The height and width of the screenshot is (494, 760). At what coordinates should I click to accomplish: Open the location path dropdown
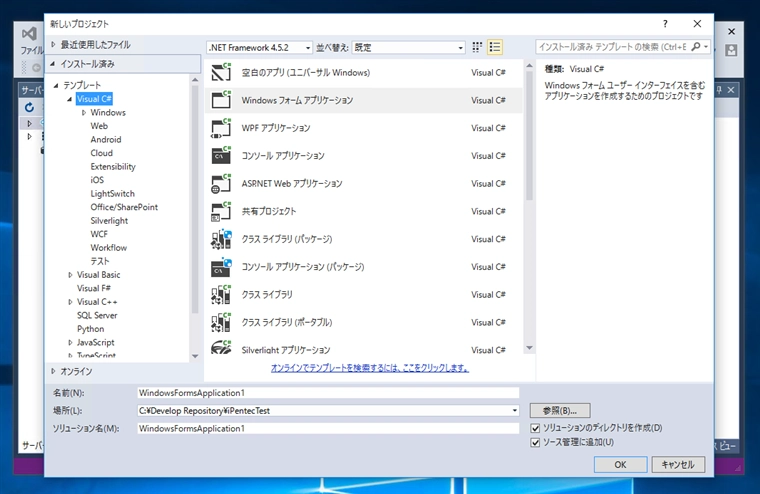[x=514, y=411]
